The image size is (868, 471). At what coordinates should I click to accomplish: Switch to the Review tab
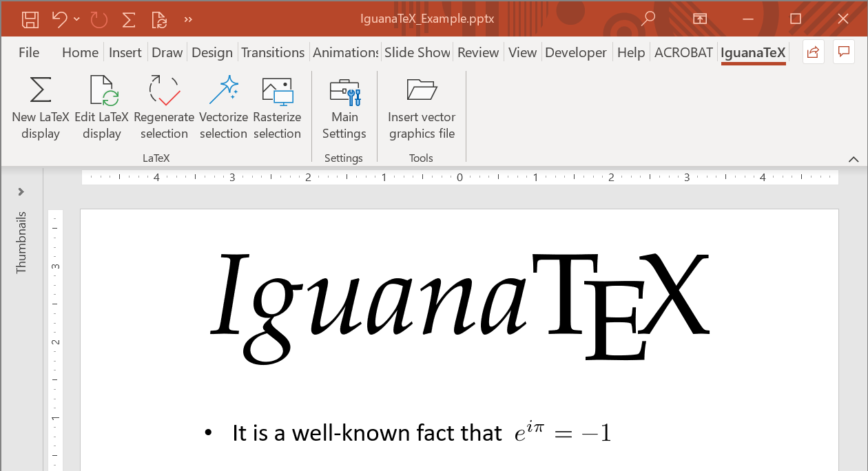[478, 52]
